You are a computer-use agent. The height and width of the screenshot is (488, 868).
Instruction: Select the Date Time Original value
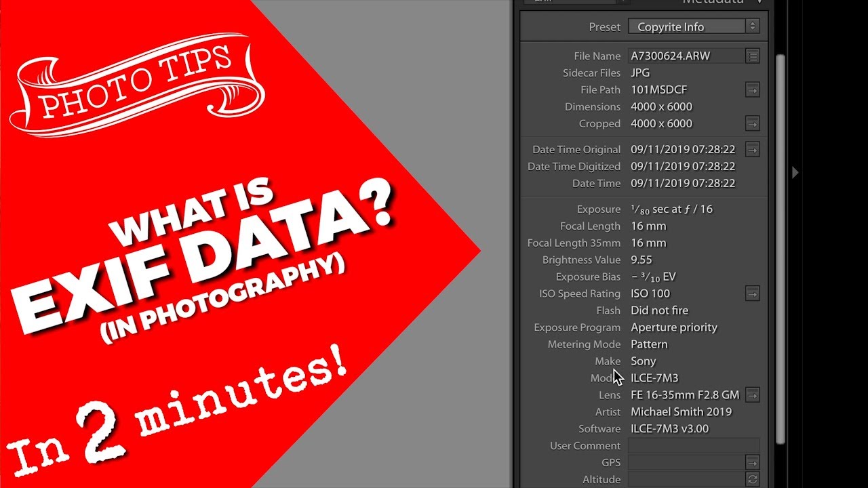[x=683, y=149]
